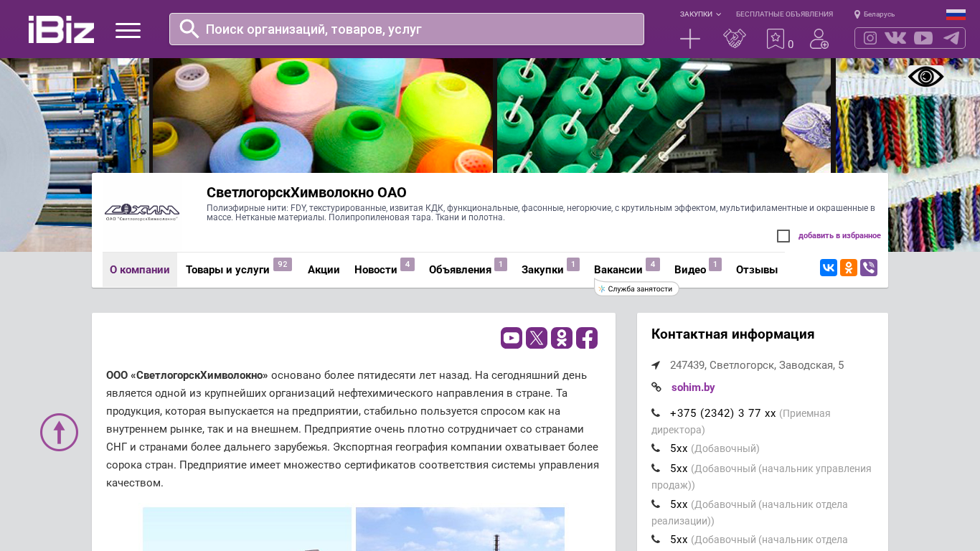The height and width of the screenshot is (551, 980).
Task: Click phone number +375 (2342) 3 77 xx
Action: pos(723,413)
